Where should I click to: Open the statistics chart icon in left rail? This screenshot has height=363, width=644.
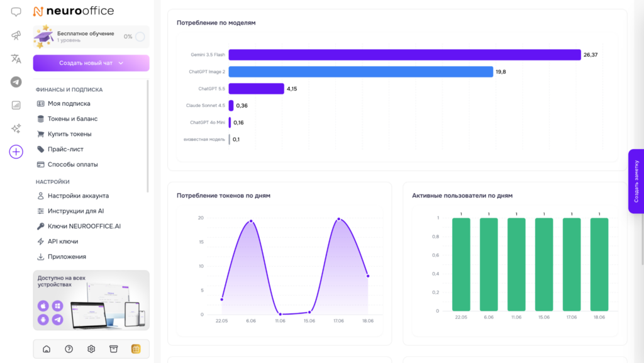(16, 106)
